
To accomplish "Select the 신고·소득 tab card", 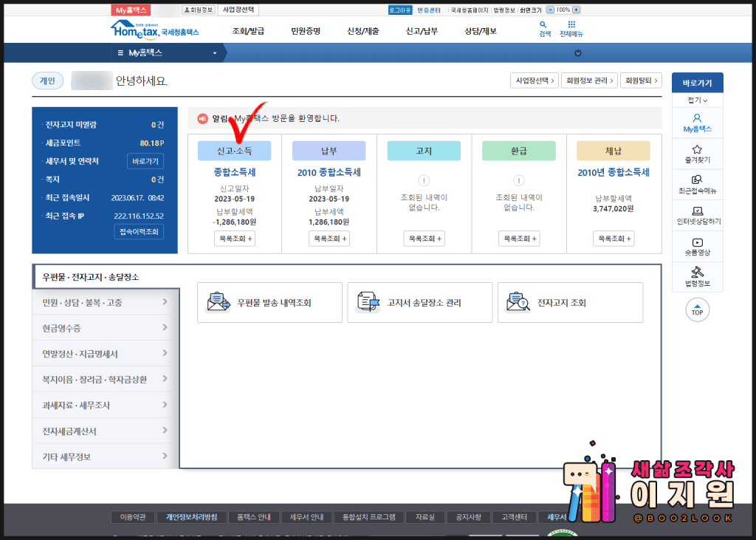I will coord(234,151).
